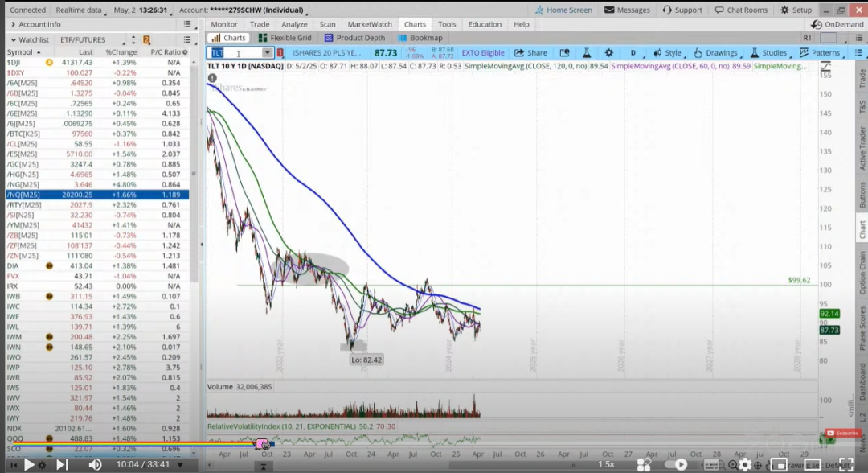The width and height of the screenshot is (868, 473).
Task: Open chart settings gear in chart toolbar
Action: [x=609, y=52]
